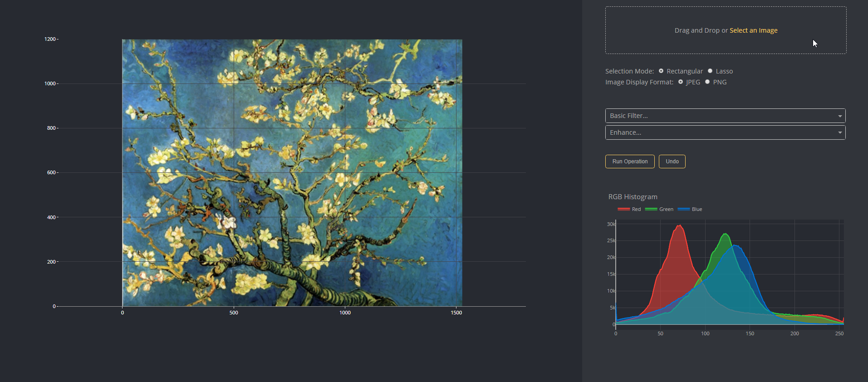868x382 pixels.
Task: Choose JPEG image display format
Action: click(681, 82)
